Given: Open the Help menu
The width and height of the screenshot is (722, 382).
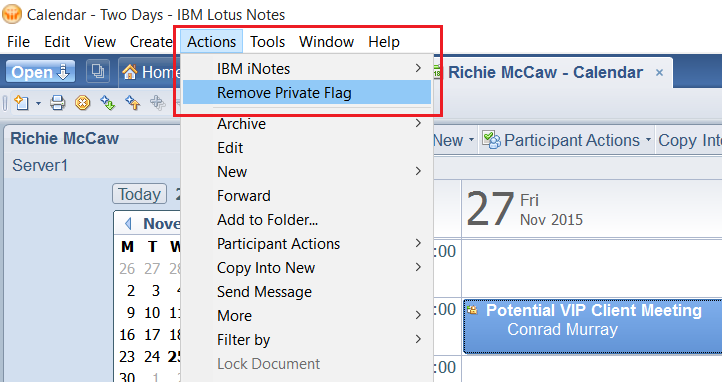Looking at the screenshot, I should click(384, 42).
